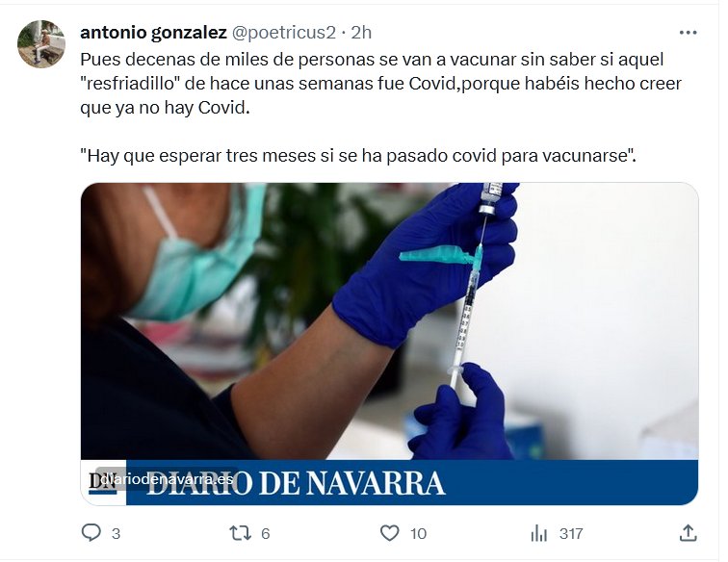Click the share upload arrow icon
Image resolution: width=728 pixels, height=562 pixels.
point(689,533)
